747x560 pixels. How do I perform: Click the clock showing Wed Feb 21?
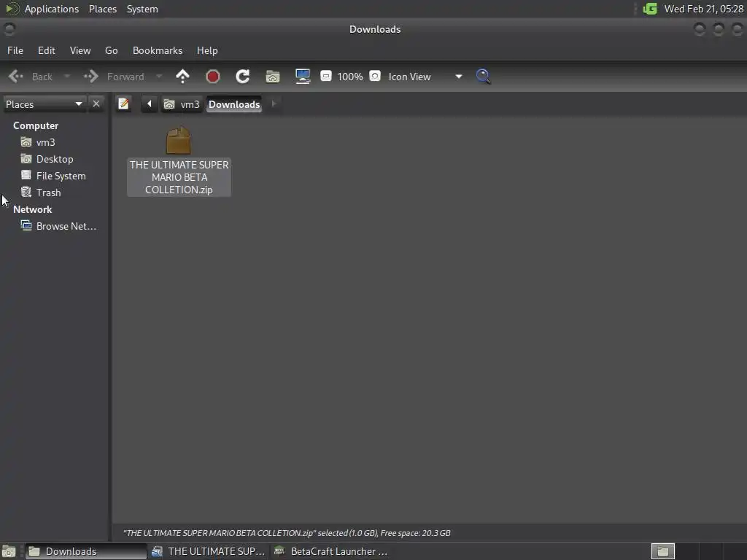point(704,9)
